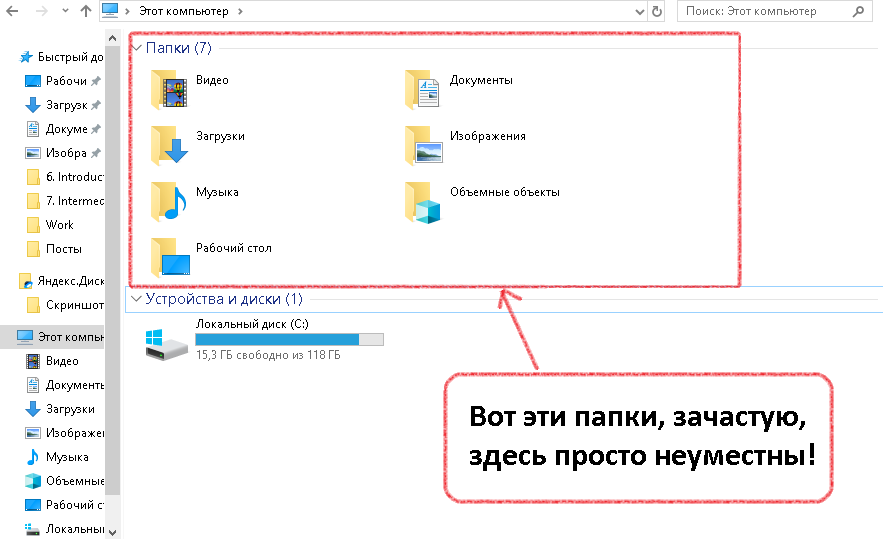The height and width of the screenshot is (539, 883).
Task: Open the Рабочий стол folder icon in Папки
Action: click(x=170, y=257)
